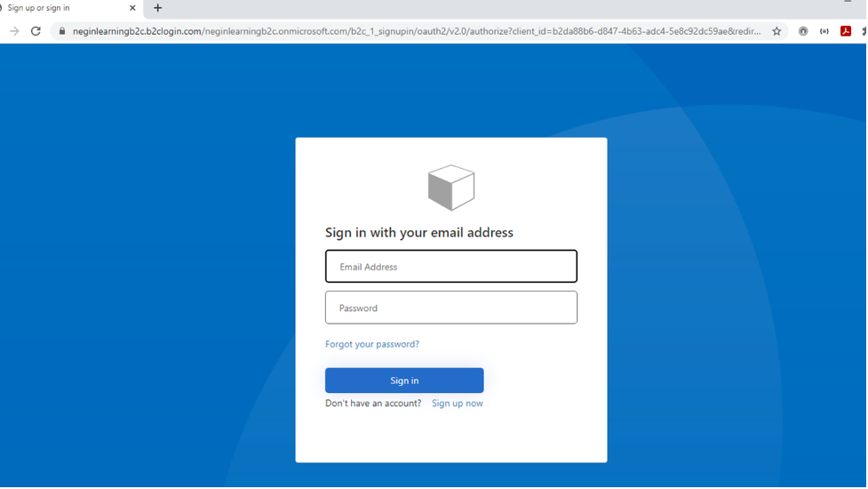This screenshot has width=868, height=489.
Task: Click the 'Sign in with your email address' heading
Action: point(419,233)
